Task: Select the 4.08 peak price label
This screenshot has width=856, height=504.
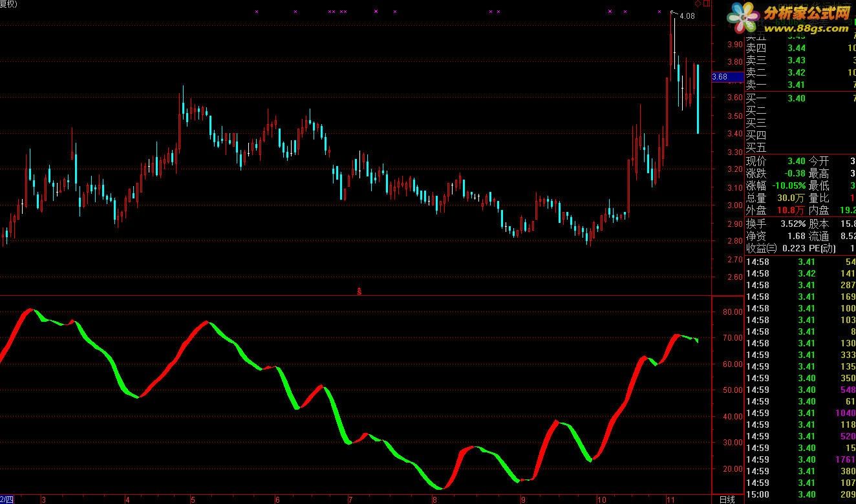Action: pos(687,16)
